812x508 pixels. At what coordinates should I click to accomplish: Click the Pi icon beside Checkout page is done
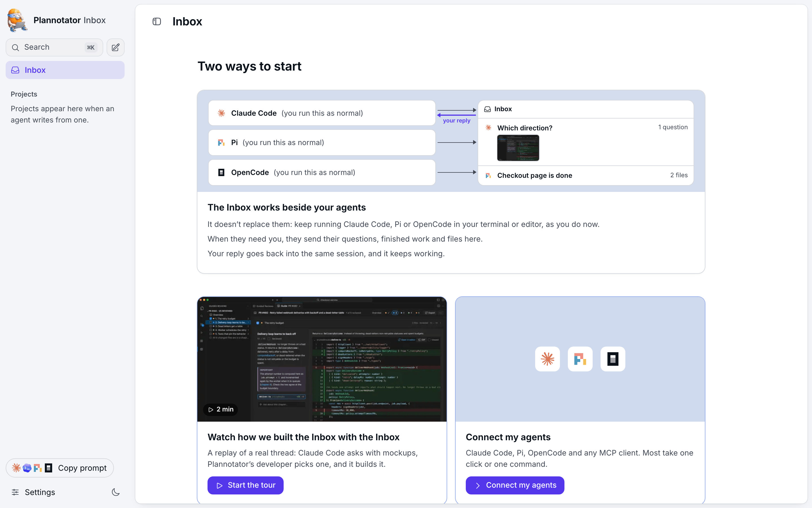click(x=488, y=175)
